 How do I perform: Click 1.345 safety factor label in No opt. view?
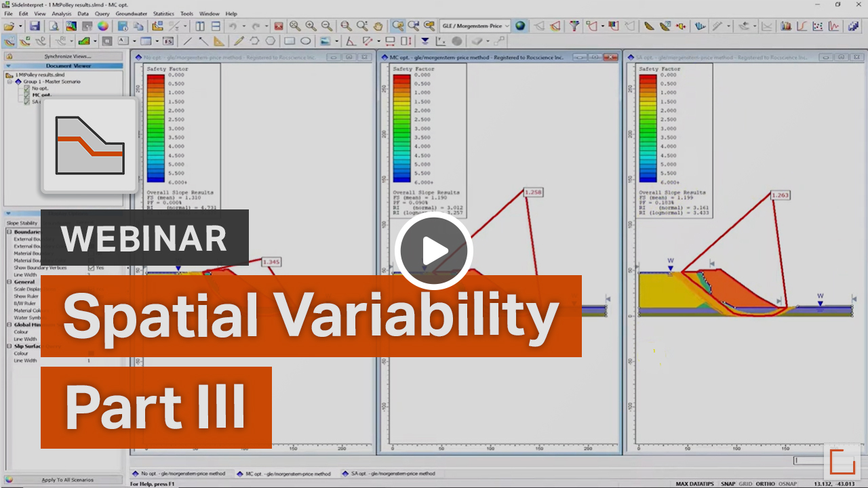tap(271, 262)
